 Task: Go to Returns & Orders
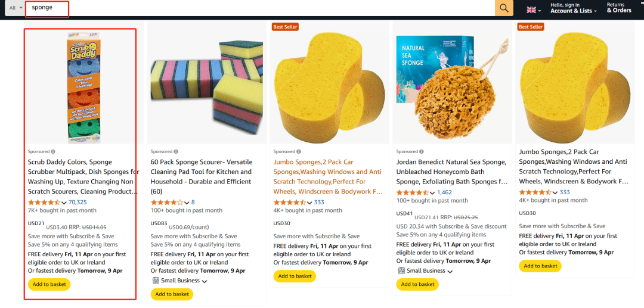[x=619, y=8]
